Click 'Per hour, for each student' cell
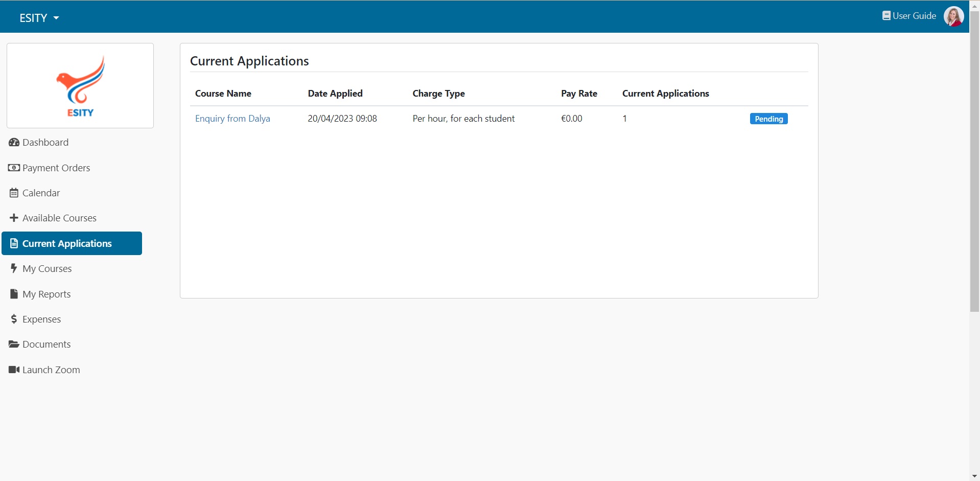 click(x=463, y=119)
